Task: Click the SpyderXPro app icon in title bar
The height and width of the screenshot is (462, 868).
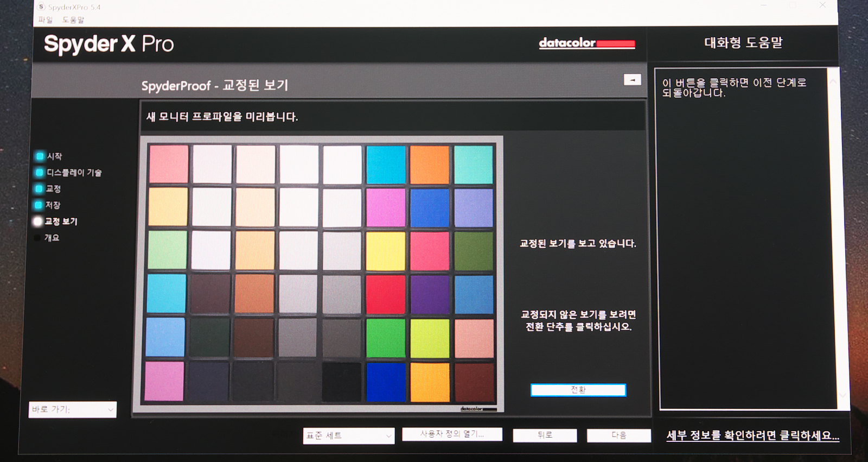Action: [x=41, y=7]
